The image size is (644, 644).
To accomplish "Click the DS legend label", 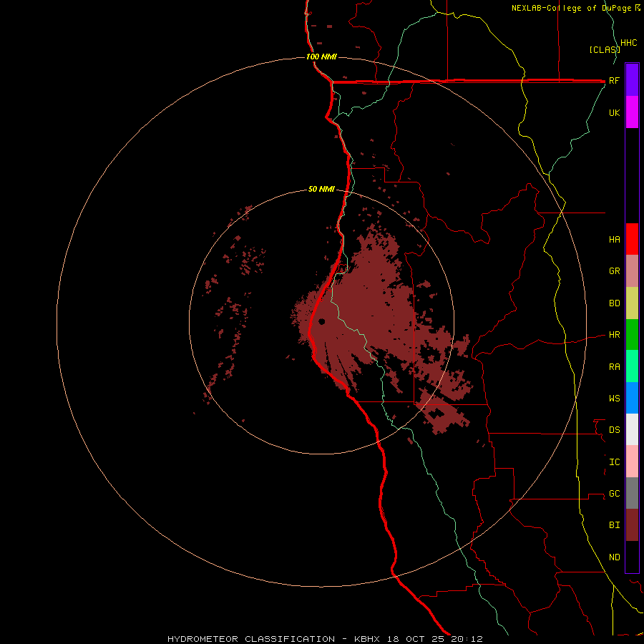I will (615, 430).
